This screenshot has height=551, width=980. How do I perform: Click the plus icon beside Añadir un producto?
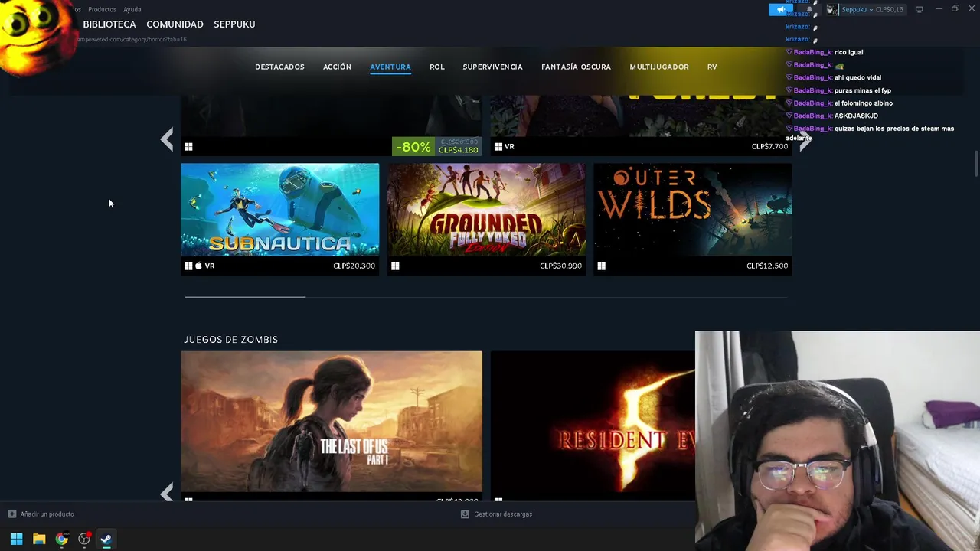click(12, 514)
